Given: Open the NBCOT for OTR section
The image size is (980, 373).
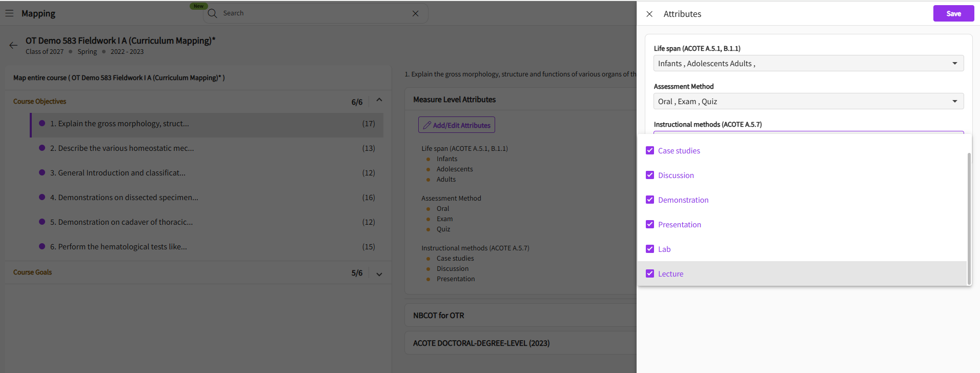Looking at the screenshot, I should (439, 316).
